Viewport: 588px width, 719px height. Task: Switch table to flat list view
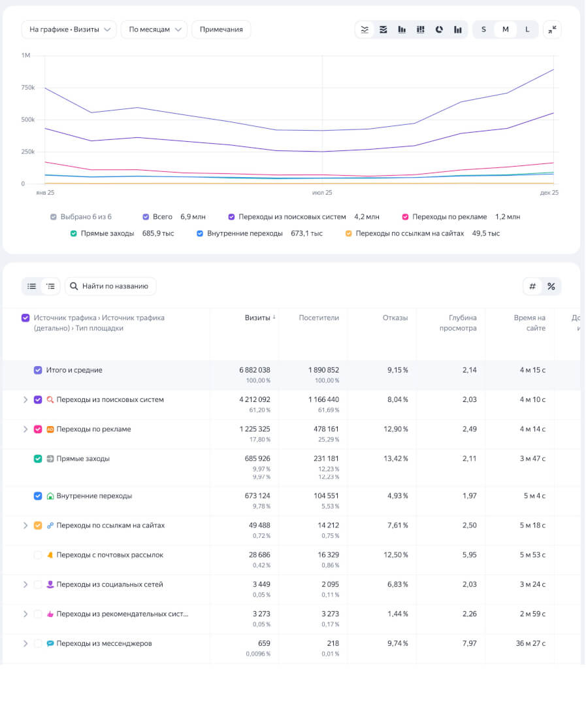(31, 286)
